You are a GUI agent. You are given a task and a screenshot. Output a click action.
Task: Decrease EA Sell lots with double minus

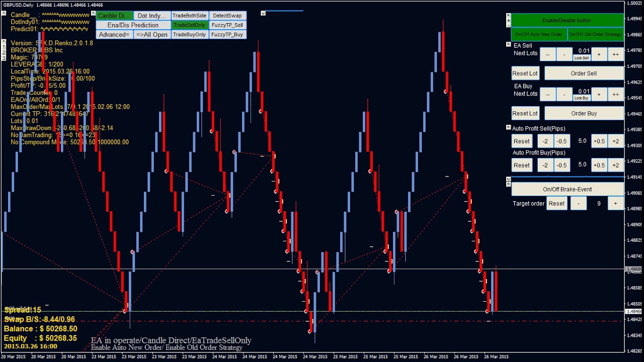[x=548, y=54]
